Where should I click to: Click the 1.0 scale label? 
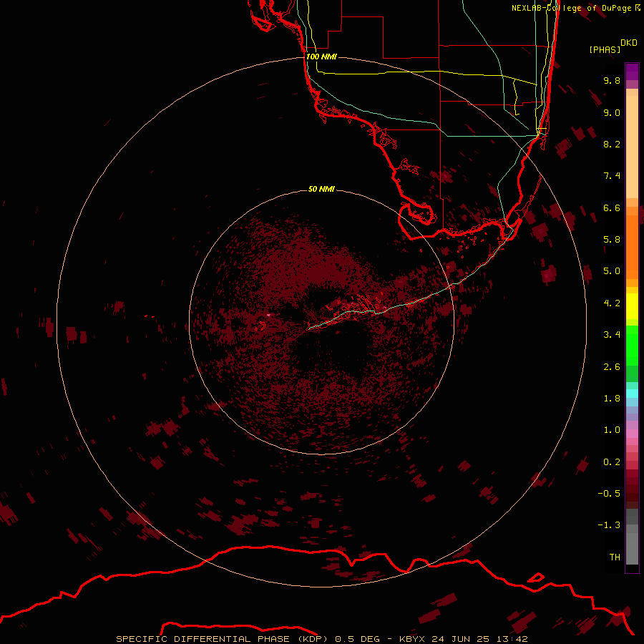[x=612, y=430]
